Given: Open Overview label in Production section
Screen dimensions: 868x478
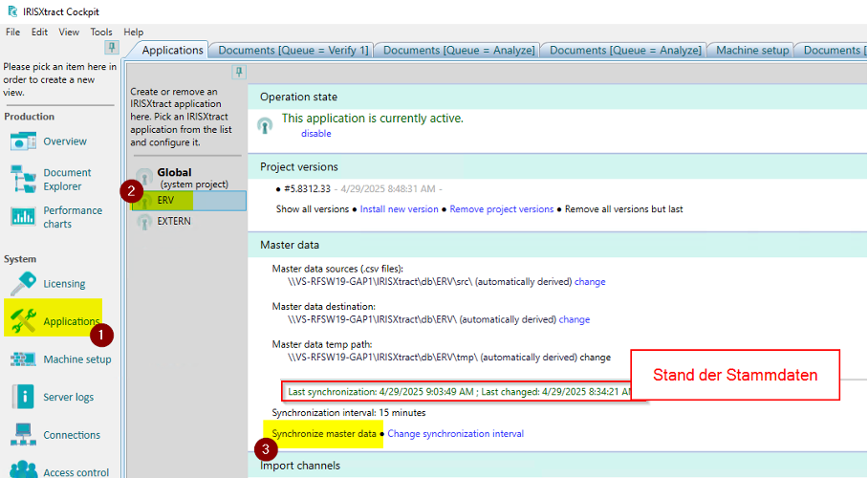Looking at the screenshot, I should [x=65, y=141].
